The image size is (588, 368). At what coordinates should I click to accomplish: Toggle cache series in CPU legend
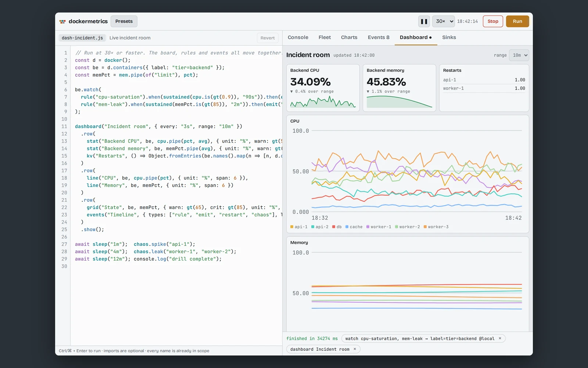coord(354,227)
